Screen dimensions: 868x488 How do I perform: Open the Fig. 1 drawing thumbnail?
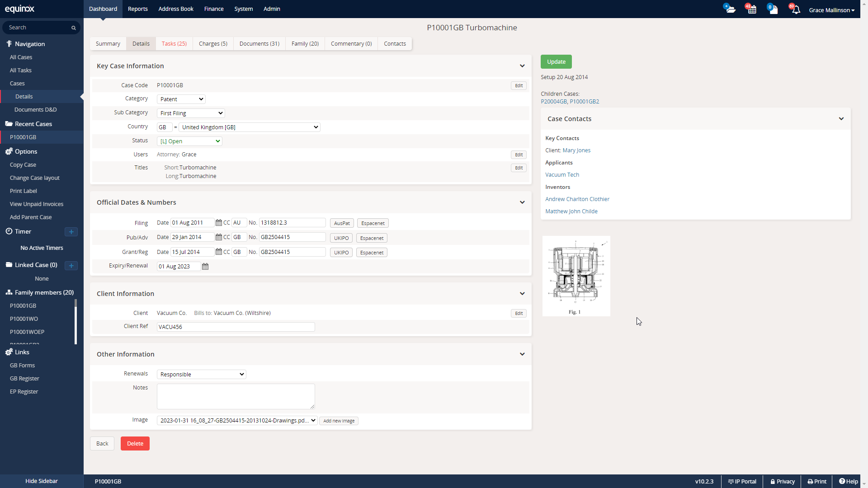(576, 276)
